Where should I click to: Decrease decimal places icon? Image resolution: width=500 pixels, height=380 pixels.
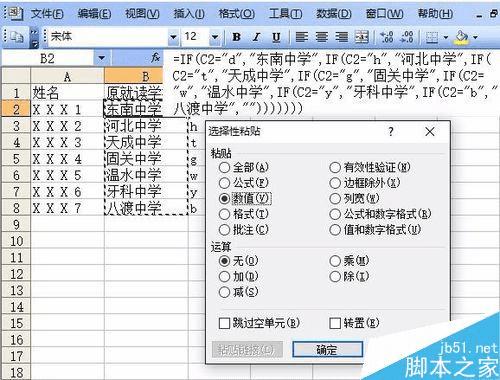click(x=407, y=37)
